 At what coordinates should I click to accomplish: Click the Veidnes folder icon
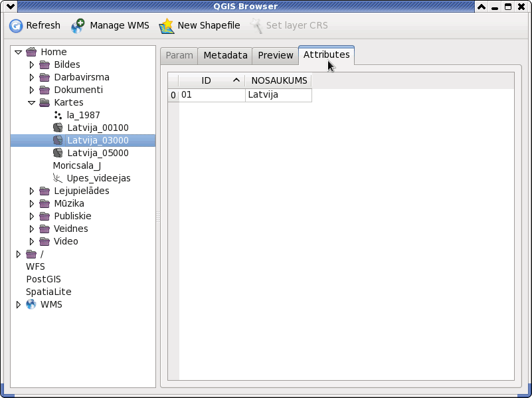pyautogui.click(x=44, y=229)
